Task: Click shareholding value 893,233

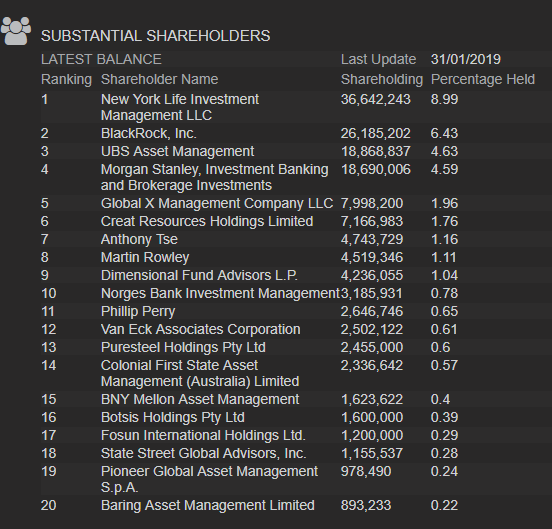Action: 366,506
